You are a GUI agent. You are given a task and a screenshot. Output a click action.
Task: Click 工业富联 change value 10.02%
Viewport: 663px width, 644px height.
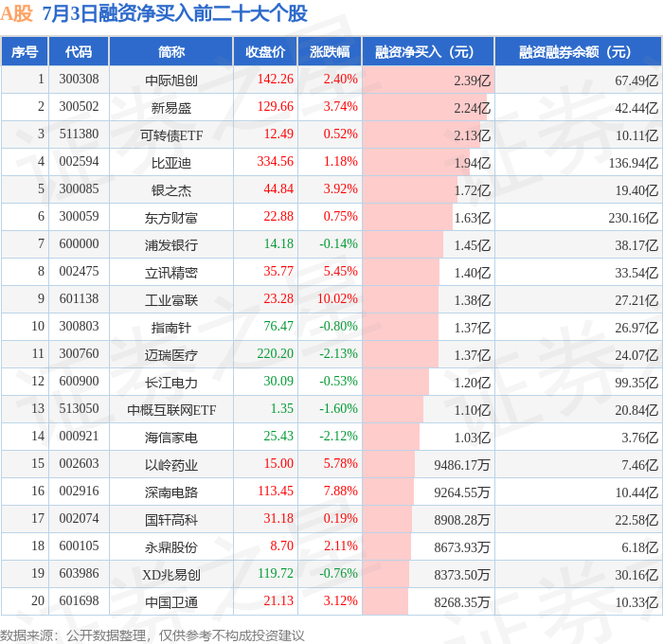click(337, 298)
